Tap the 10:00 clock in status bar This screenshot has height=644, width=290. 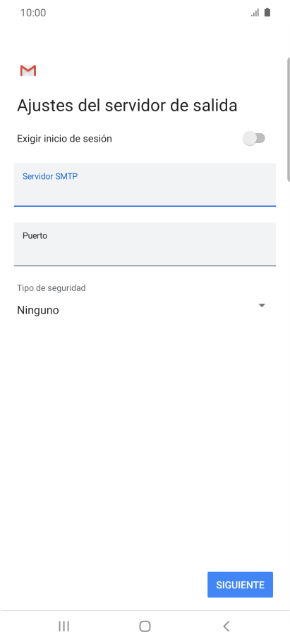tap(33, 13)
